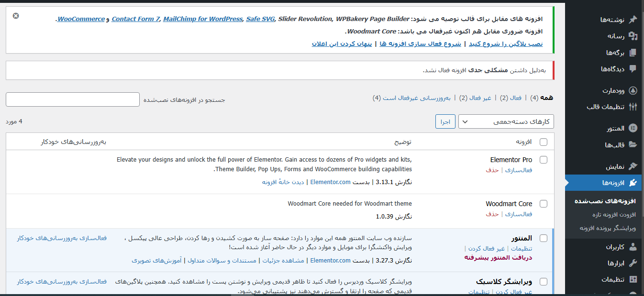The image size is (644, 296).
Task: Click the Templates (قالب‌ها) folder icon
Action: pos(633,145)
